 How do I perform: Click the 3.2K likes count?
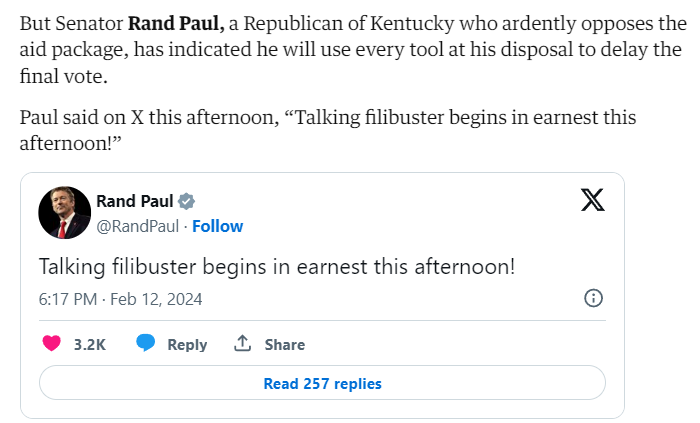(90, 344)
